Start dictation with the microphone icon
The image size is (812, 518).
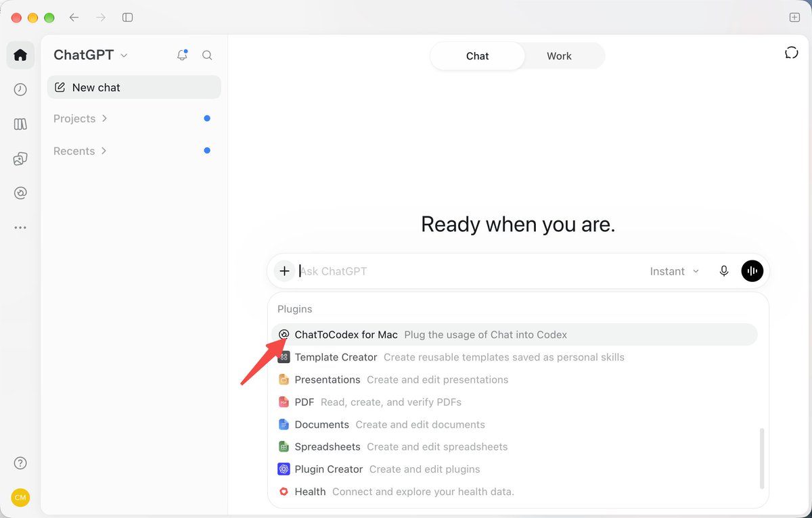[724, 271]
